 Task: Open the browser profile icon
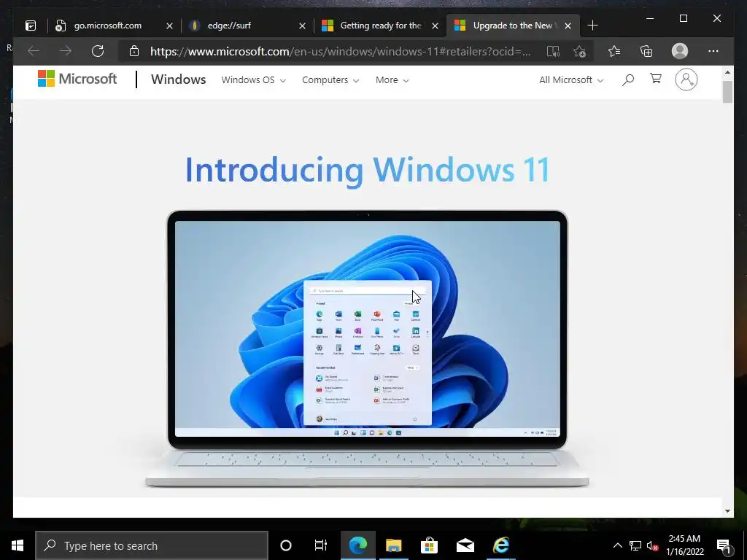[x=680, y=51]
